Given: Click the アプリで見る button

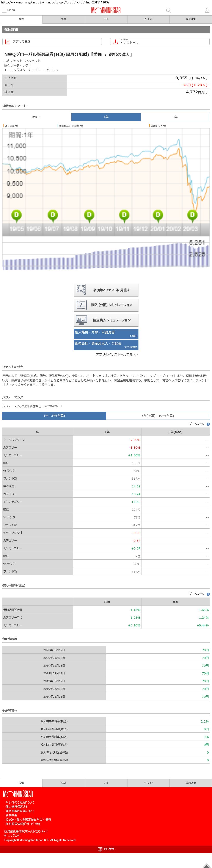Looking at the screenshot, I should (x=52, y=42).
